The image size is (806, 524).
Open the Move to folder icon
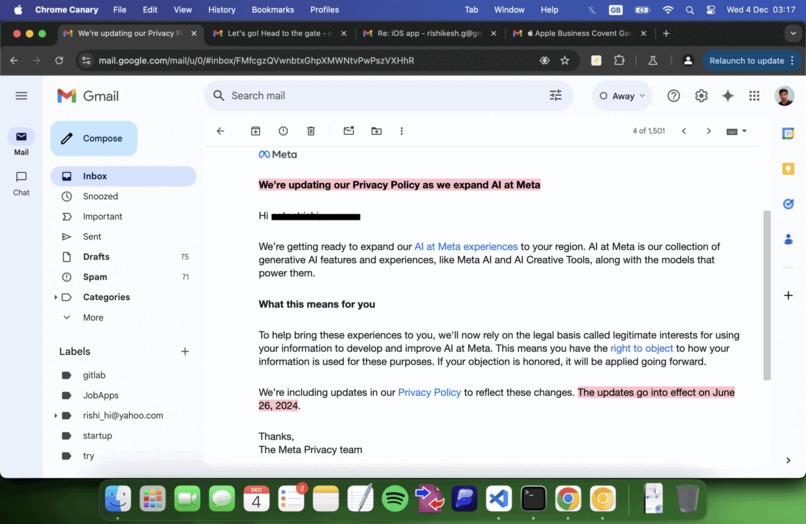click(x=376, y=131)
